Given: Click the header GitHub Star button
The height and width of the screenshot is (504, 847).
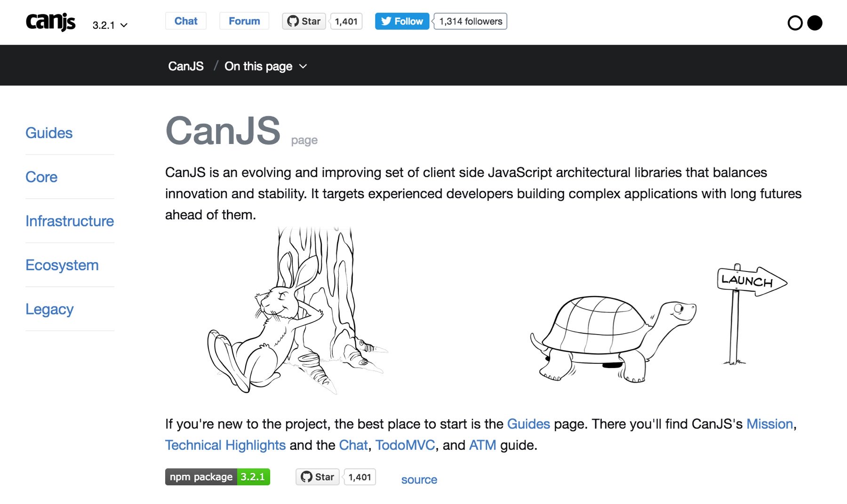Looking at the screenshot, I should (304, 21).
